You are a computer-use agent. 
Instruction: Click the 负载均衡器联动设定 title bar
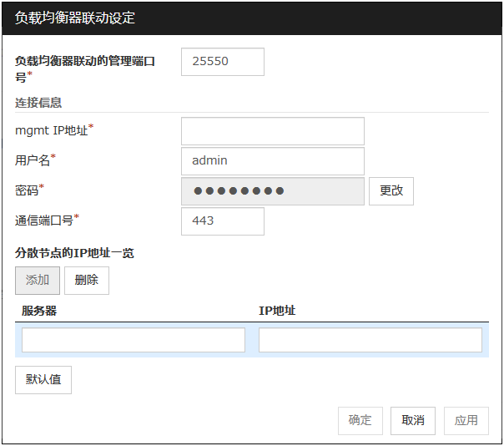click(x=75, y=18)
